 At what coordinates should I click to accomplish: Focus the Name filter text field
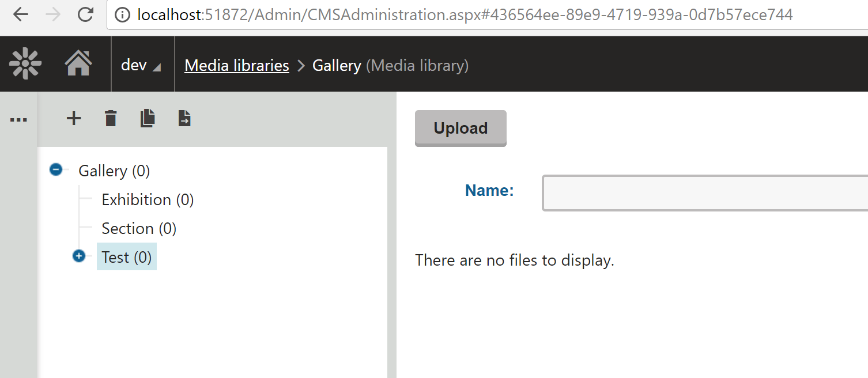point(704,193)
